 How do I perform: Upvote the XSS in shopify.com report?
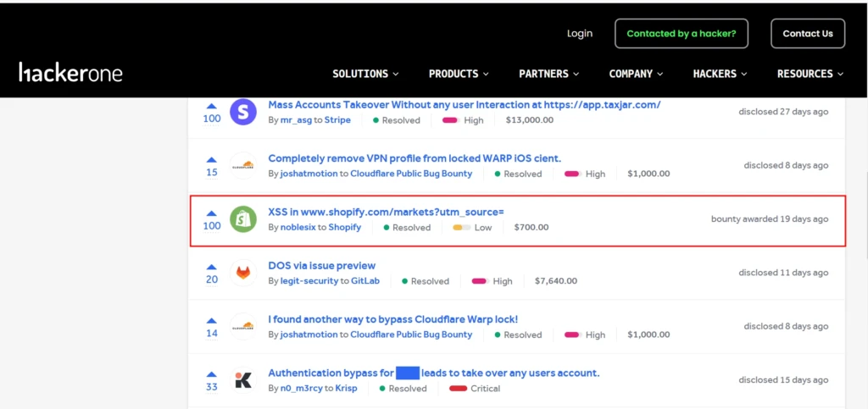(212, 213)
